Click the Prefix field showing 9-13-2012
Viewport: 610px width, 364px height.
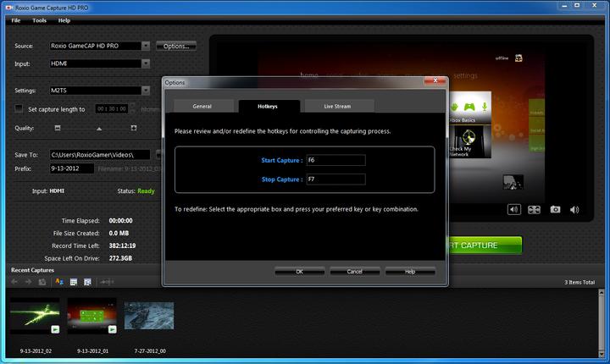point(71,168)
